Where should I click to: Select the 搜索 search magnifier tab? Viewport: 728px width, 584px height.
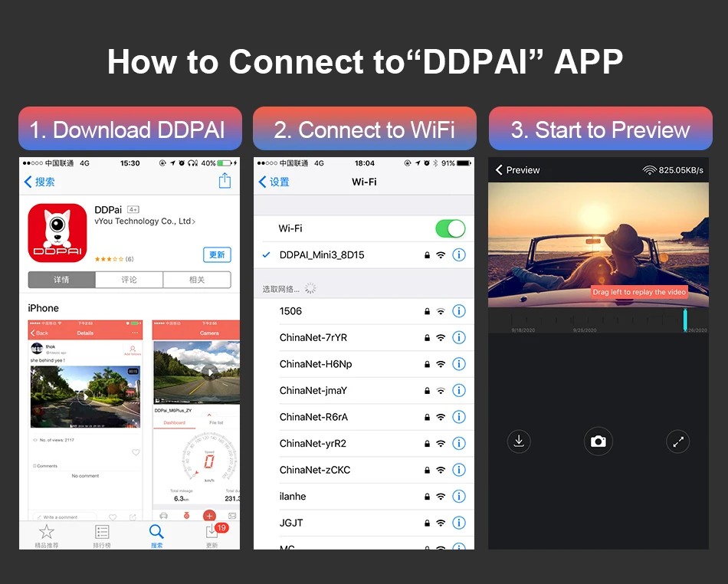(156, 536)
